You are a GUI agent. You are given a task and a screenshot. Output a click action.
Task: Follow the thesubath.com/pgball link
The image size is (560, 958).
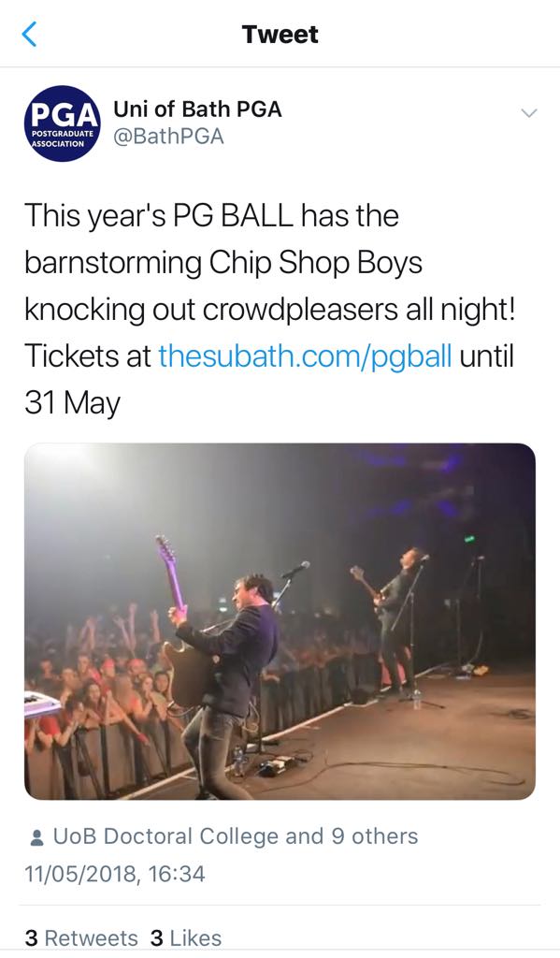pos(306,356)
